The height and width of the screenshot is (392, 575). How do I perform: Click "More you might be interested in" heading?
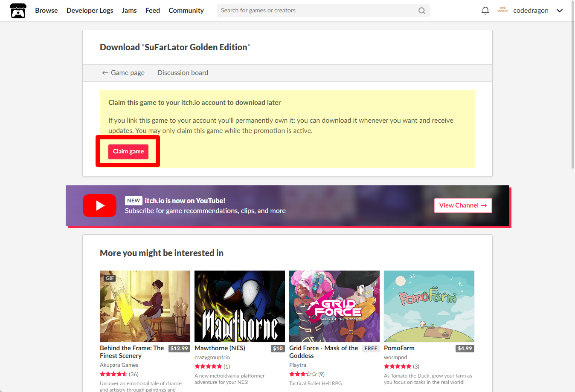tap(162, 253)
